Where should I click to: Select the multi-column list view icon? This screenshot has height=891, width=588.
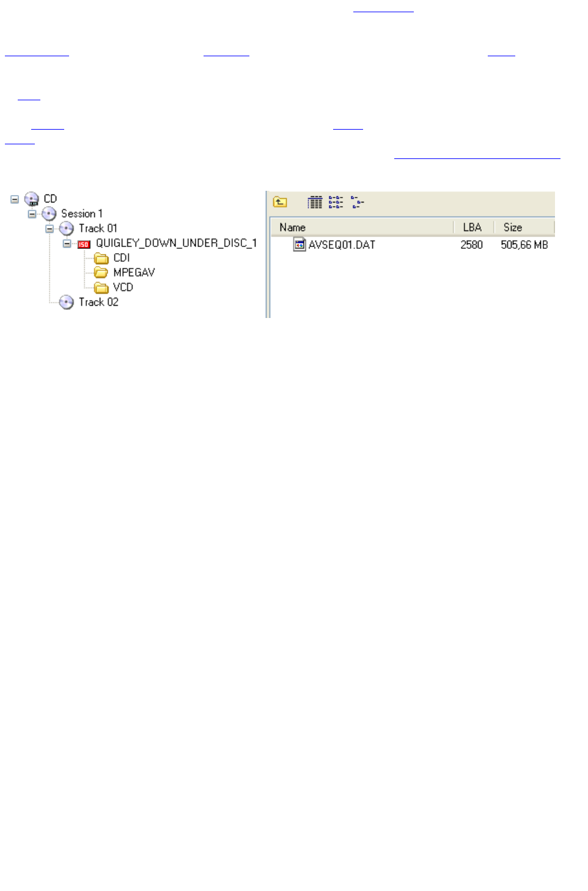[x=336, y=202]
